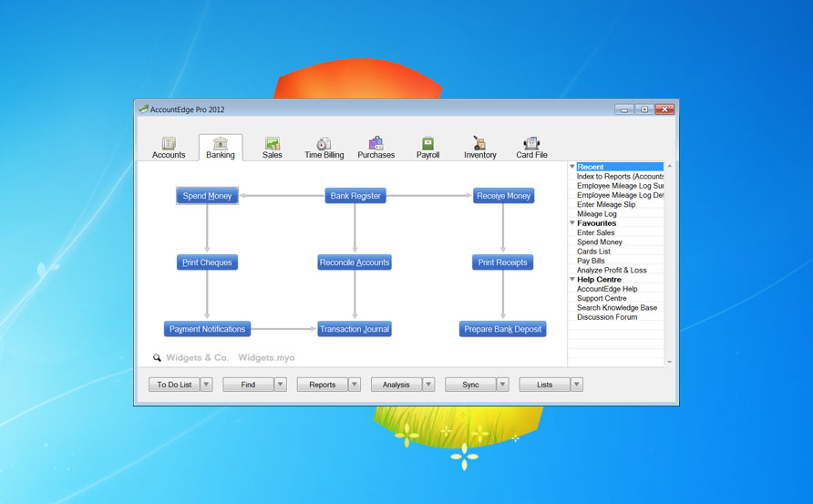Open Employee Mileage Log Det recent item
Screen dimensions: 813x504
620,195
